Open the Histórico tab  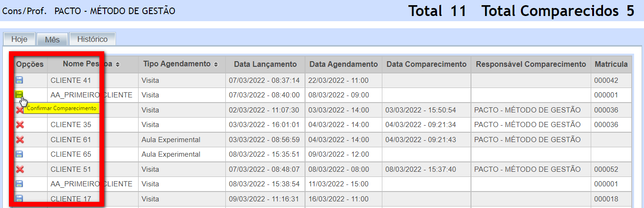tap(92, 40)
